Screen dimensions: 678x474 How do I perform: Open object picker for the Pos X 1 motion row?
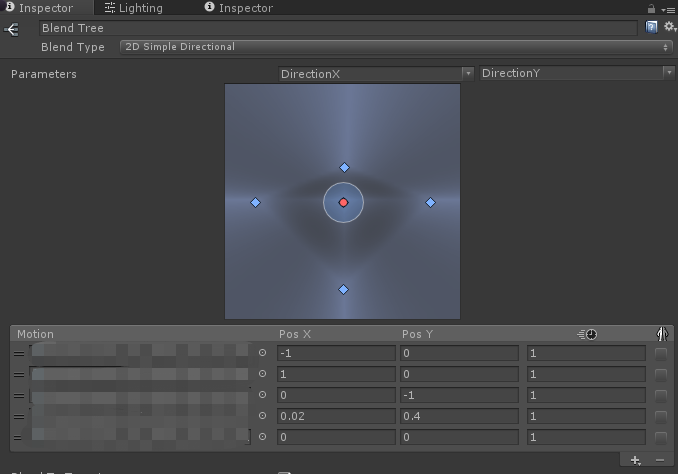[x=262, y=374]
